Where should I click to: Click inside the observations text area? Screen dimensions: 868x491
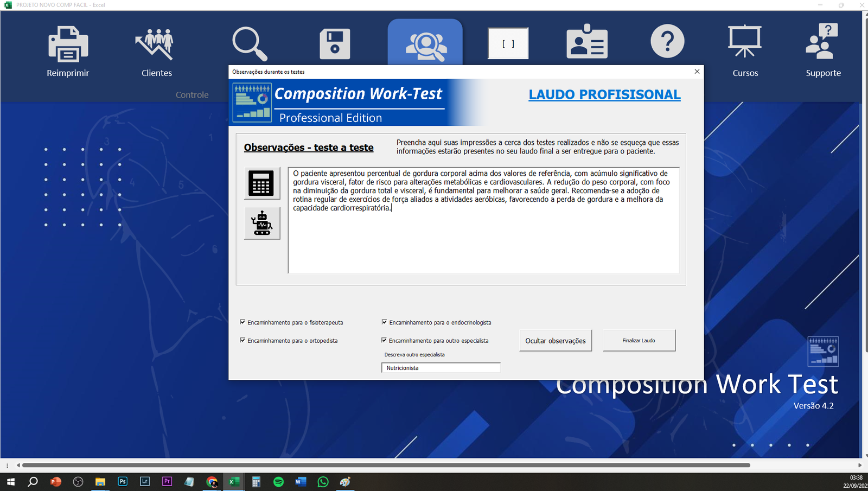(x=483, y=239)
